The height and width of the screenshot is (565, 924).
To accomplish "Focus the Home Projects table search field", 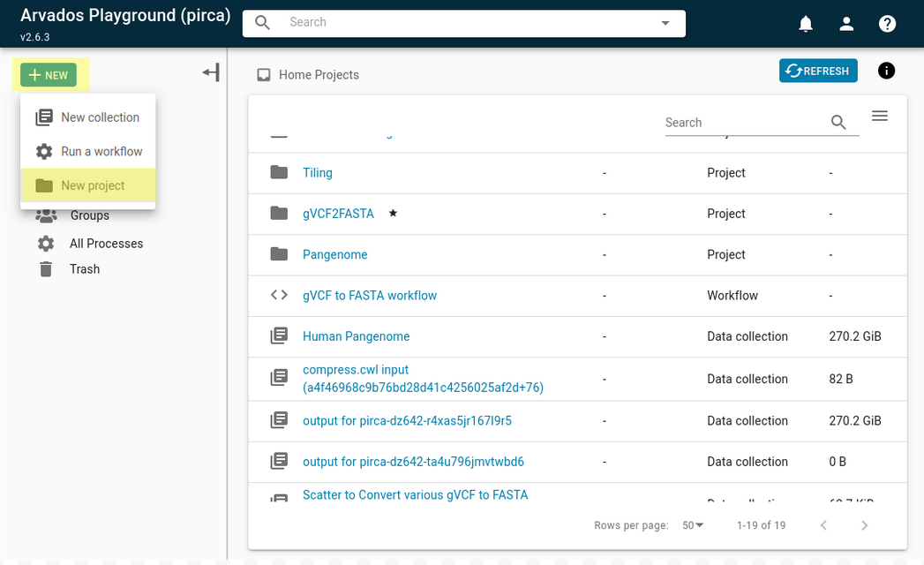I will [x=743, y=123].
